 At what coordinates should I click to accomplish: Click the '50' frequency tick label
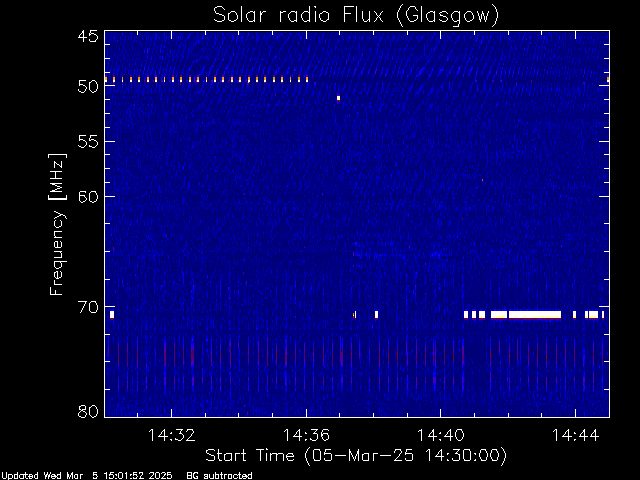point(88,87)
